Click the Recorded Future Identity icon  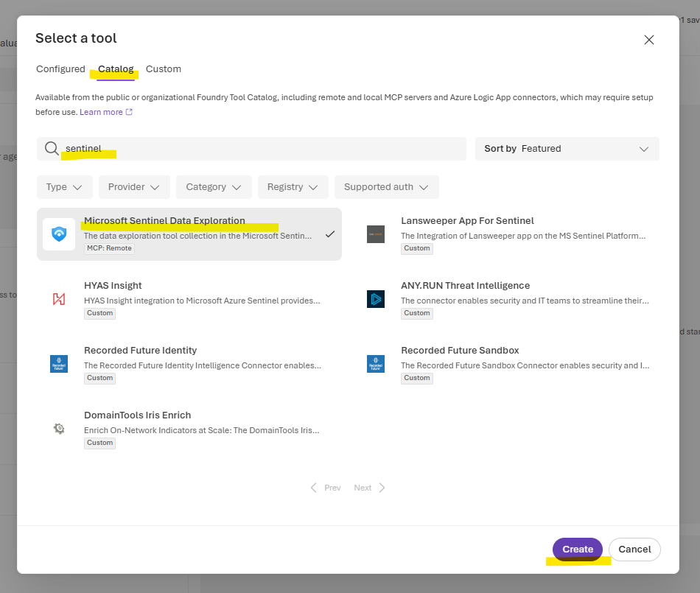59,364
